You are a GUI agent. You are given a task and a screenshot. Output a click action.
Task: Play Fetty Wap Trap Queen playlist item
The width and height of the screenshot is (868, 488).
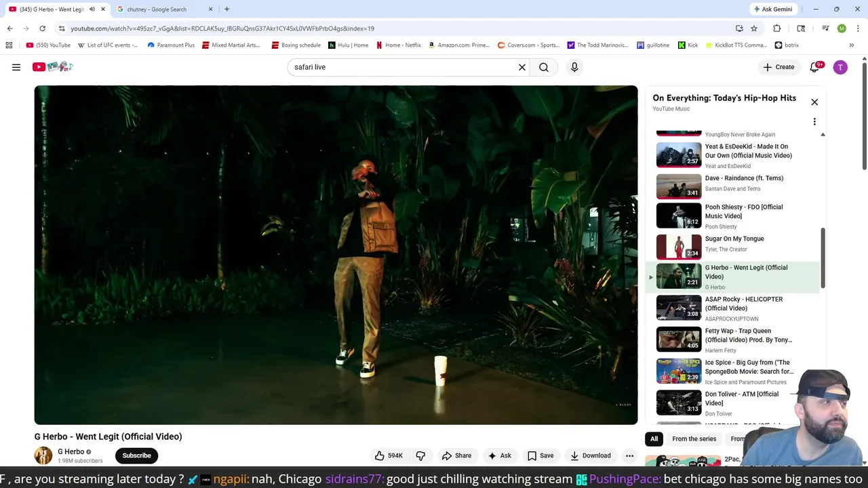point(732,340)
